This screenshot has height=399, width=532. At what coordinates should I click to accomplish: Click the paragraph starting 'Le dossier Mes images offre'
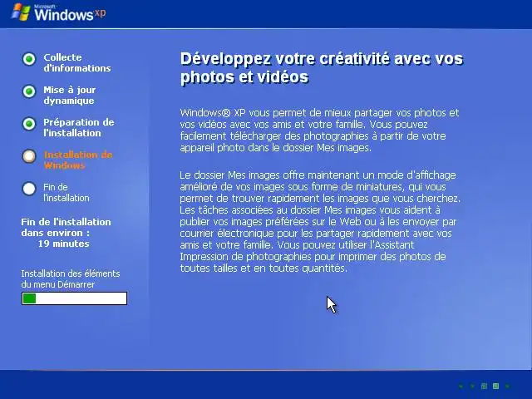[320, 222]
